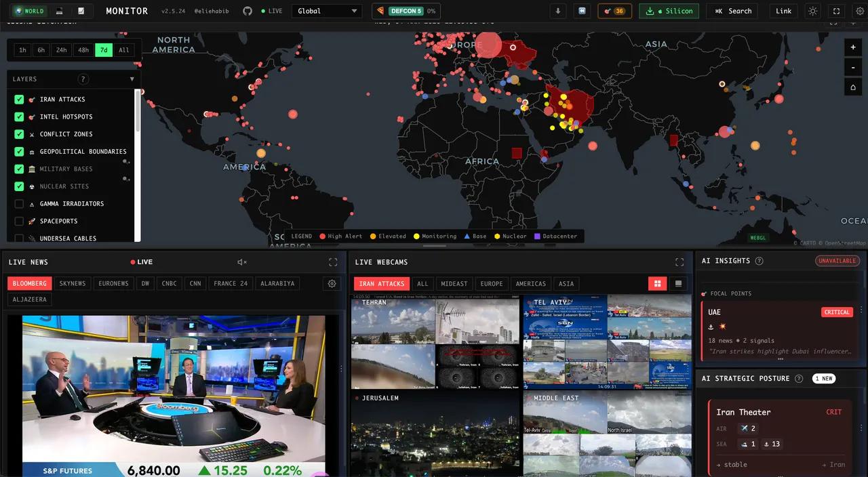This screenshot has width=868, height=477.
Task: Disable the IRAN ATTACKS map layer
Action: coord(19,99)
